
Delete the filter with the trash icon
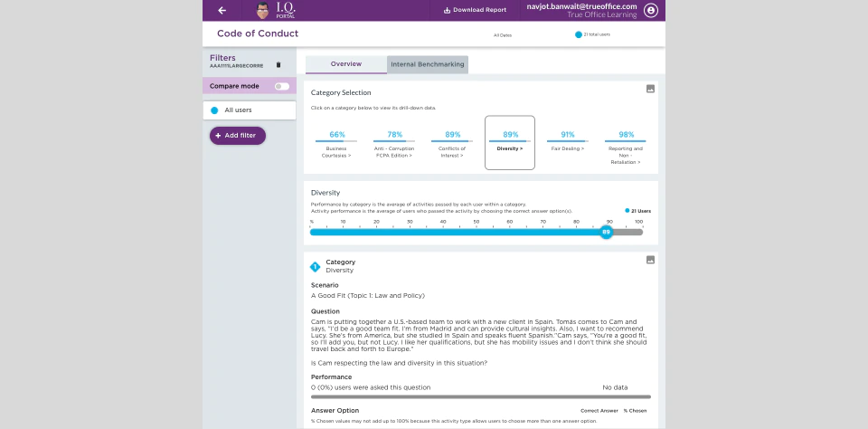click(278, 65)
